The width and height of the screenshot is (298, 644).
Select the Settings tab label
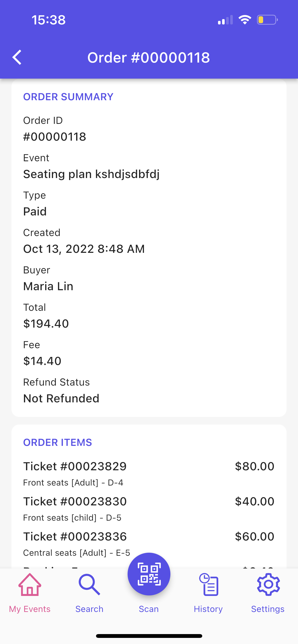point(268,609)
